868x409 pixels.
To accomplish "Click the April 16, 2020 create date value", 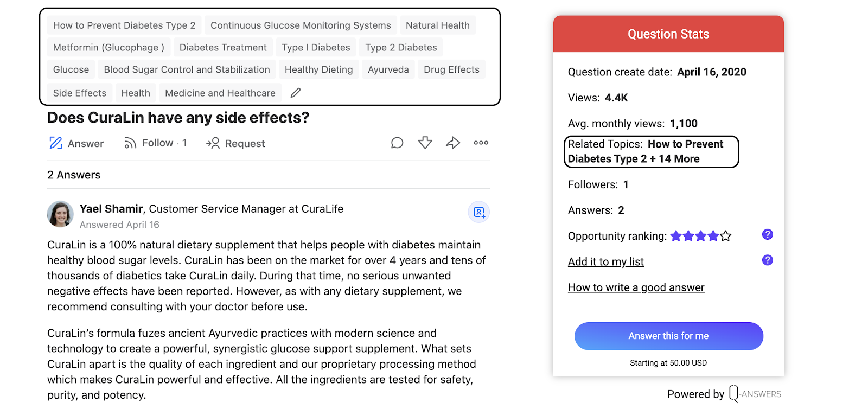I will click(x=712, y=72).
